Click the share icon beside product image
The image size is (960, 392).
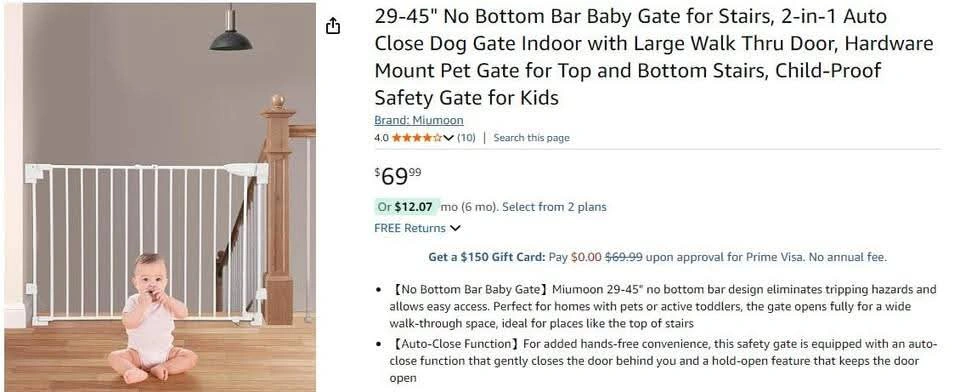[332, 26]
